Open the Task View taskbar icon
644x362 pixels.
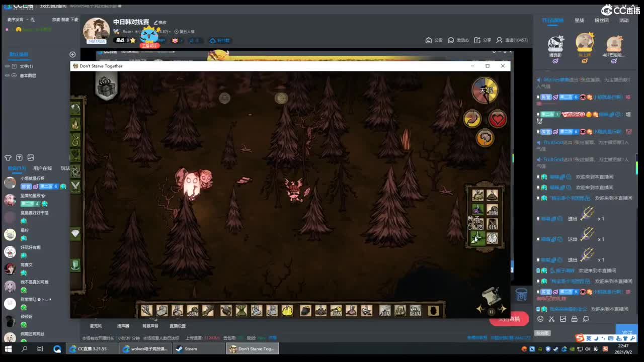pos(40,348)
